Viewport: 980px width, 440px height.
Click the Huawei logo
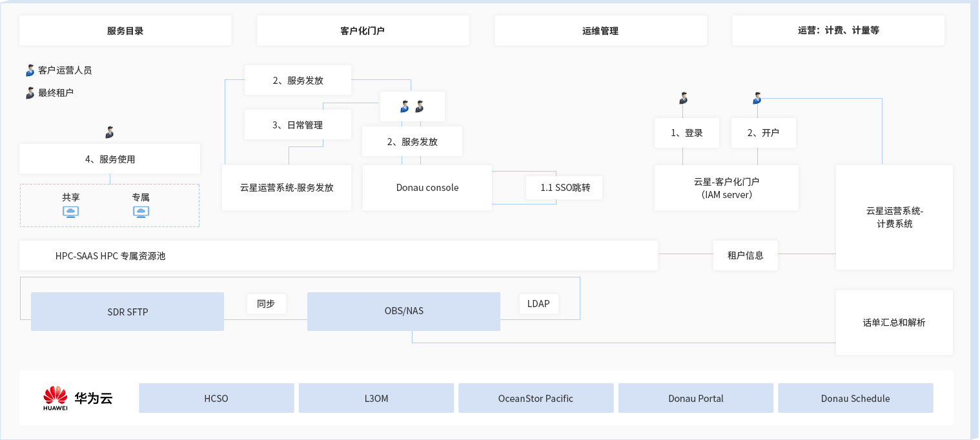point(56,398)
